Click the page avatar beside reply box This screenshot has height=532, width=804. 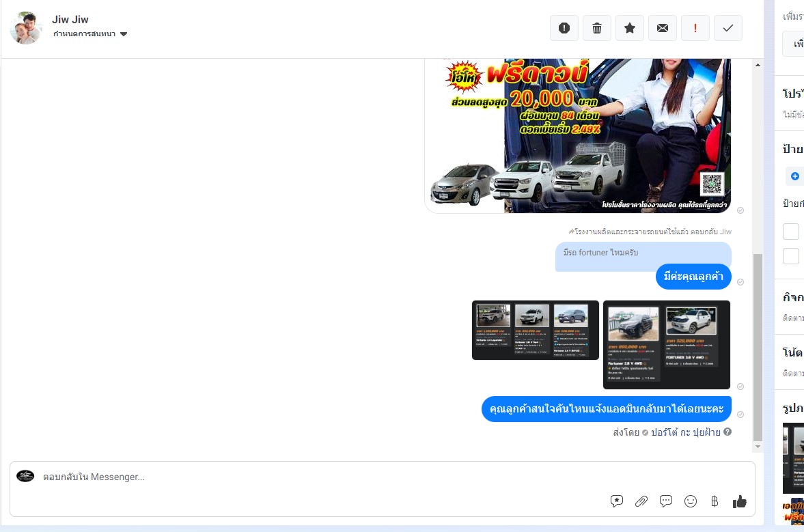(25, 476)
